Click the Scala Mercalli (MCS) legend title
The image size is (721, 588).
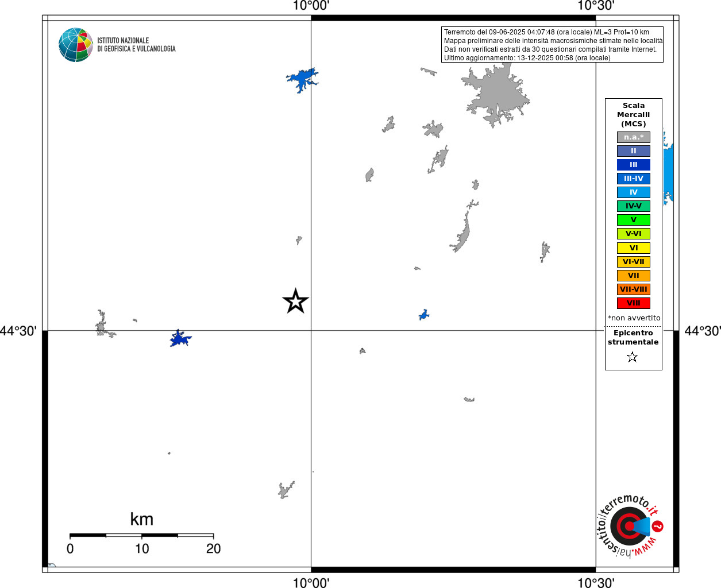(634, 115)
